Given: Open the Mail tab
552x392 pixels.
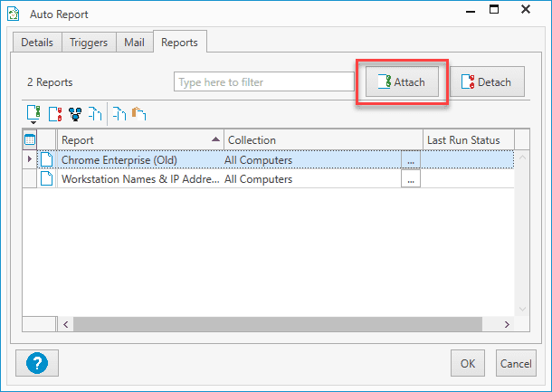Looking at the screenshot, I should tap(134, 43).
